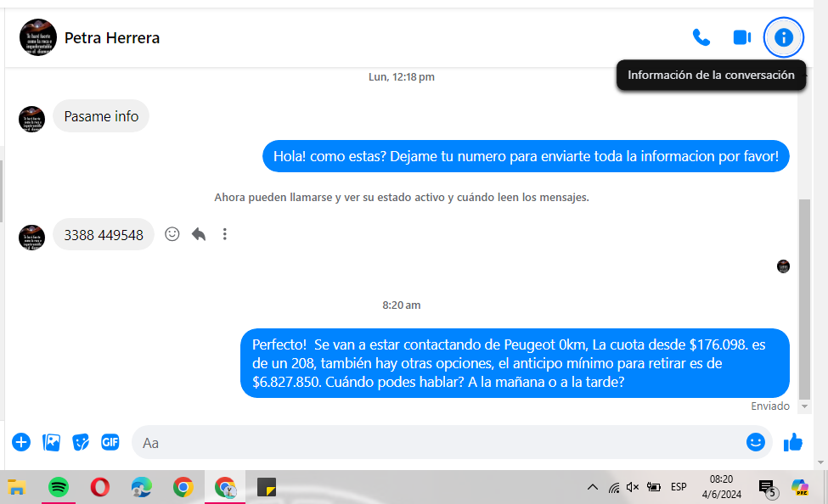Screen dimensions: 828x504
Task: React to the 3388 449548 message
Action: tap(172, 234)
